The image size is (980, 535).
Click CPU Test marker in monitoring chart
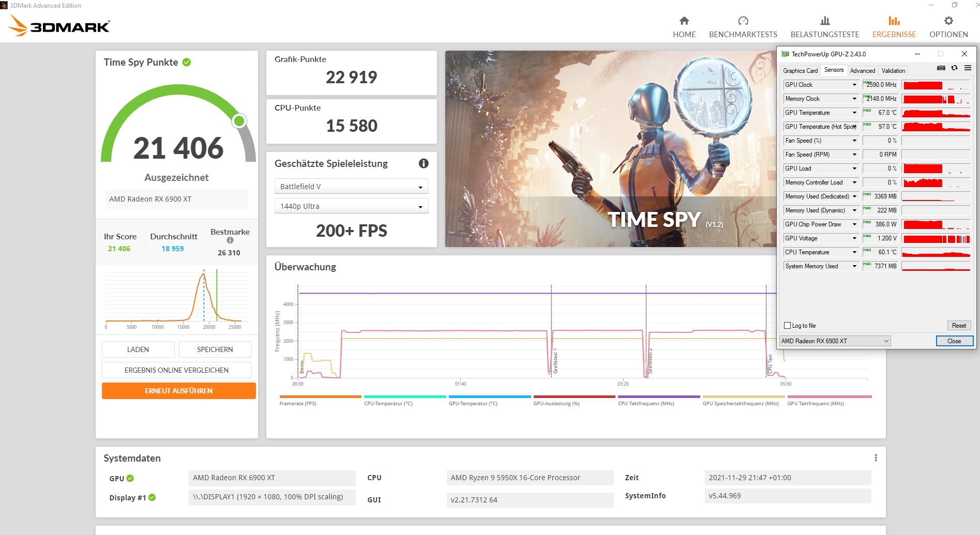(770, 364)
